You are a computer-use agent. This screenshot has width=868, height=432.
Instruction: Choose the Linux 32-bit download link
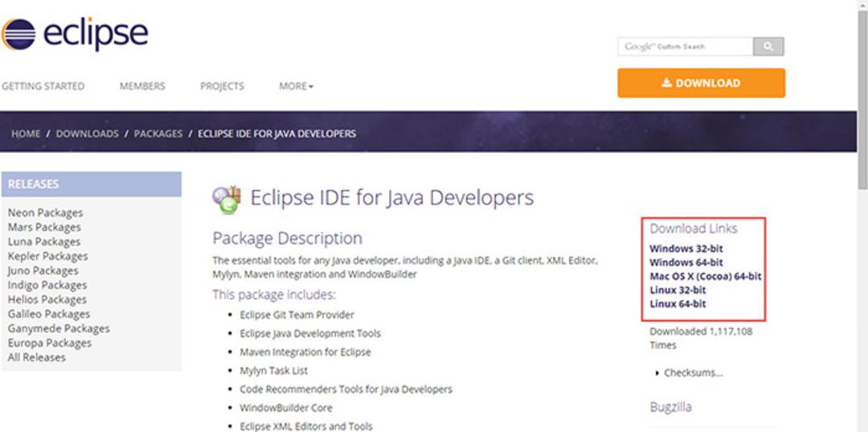(678, 290)
